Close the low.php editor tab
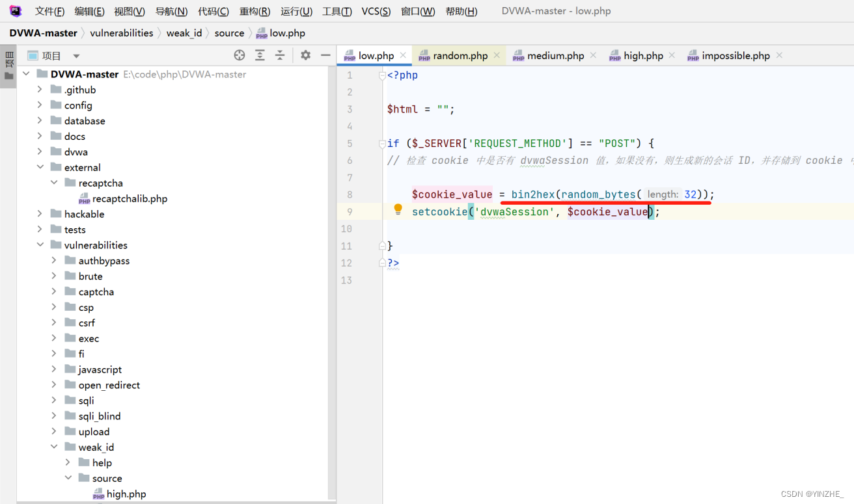This screenshot has height=504, width=854. 404,55
